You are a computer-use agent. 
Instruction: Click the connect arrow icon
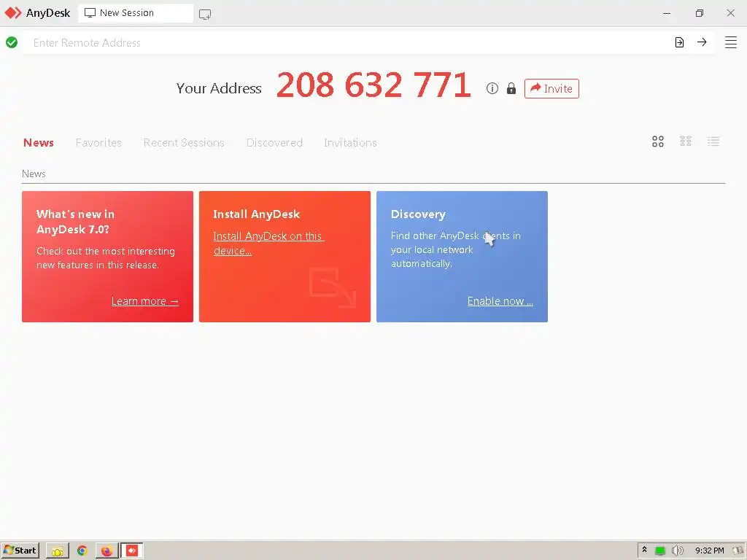(x=702, y=42)
